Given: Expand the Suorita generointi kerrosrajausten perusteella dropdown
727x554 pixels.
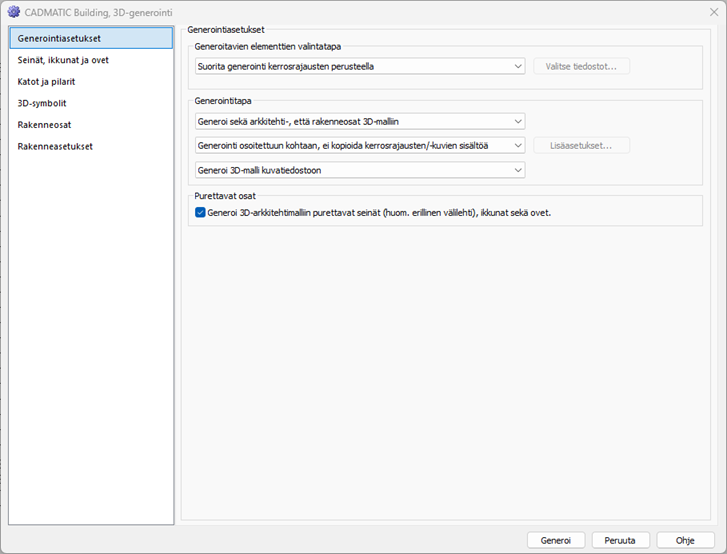Looking at the screenshot, I should (360, 67).
